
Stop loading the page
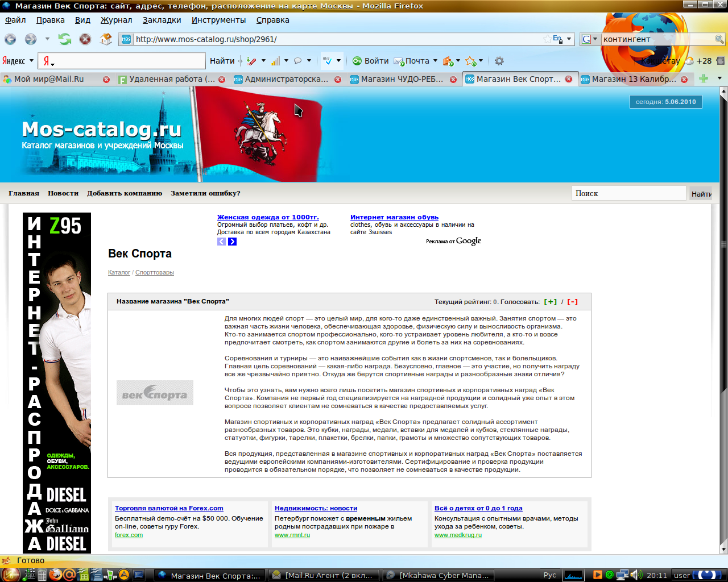pos(85,39)
